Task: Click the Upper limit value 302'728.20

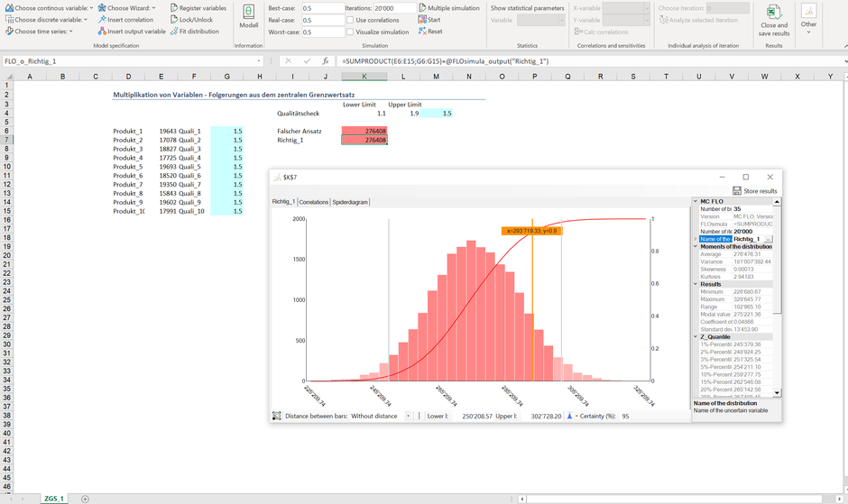Action: click(x=546, y=417)
